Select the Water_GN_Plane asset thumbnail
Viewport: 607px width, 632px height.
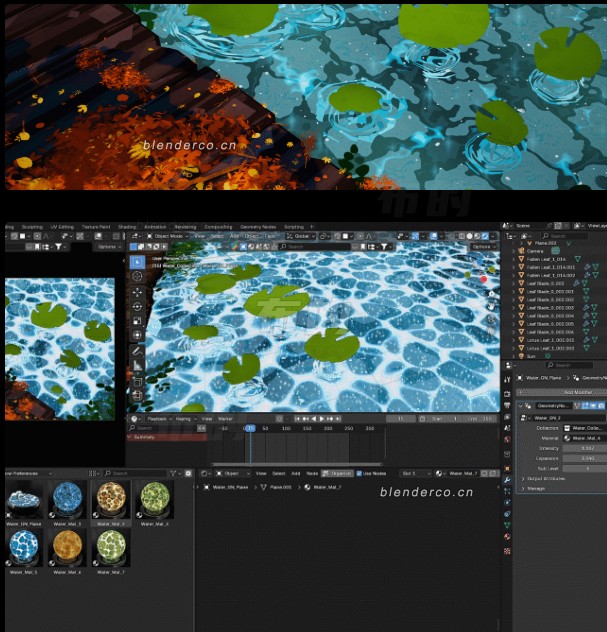pyautogui.click(x=23, y=500)
